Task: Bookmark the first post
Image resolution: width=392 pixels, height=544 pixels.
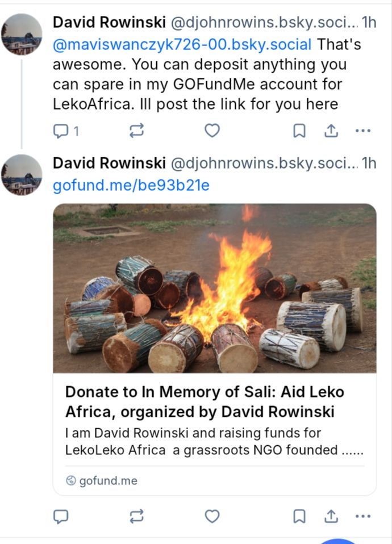Action: [298, 131]
